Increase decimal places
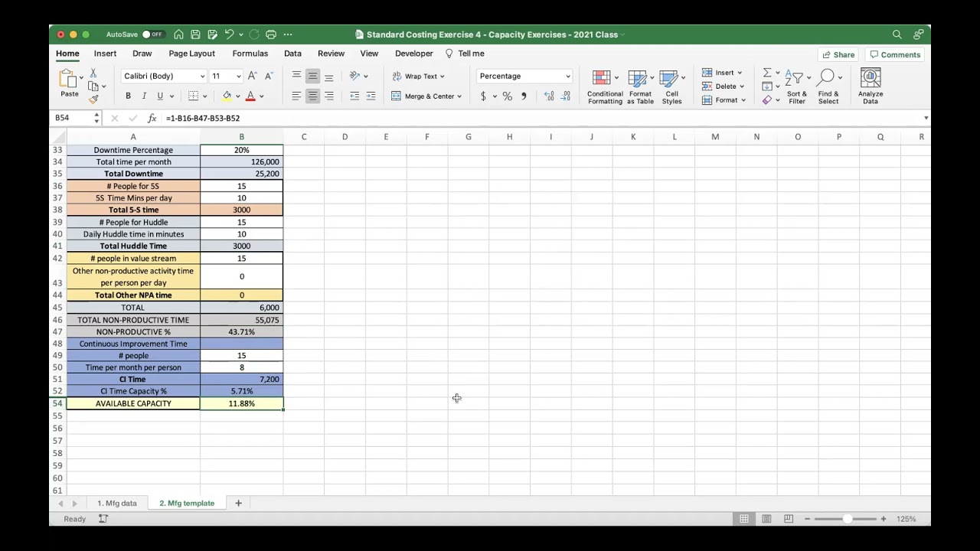 549,96
